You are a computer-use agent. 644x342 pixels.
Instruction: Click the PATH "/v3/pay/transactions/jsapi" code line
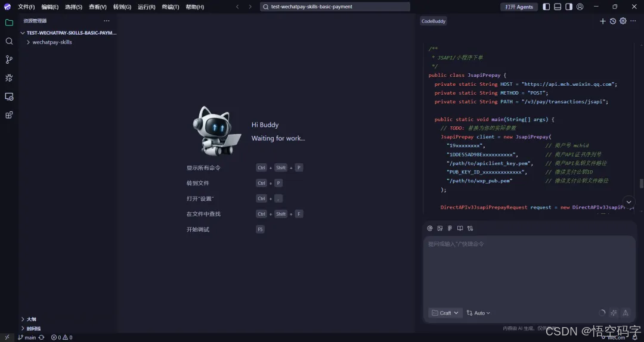point(521,101)
